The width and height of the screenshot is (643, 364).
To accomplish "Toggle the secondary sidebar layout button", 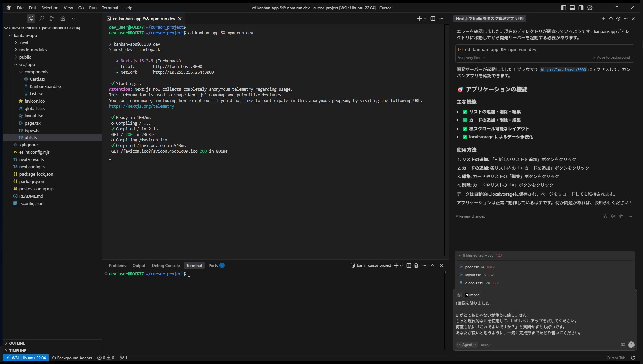I will click(x=581, y=8).
